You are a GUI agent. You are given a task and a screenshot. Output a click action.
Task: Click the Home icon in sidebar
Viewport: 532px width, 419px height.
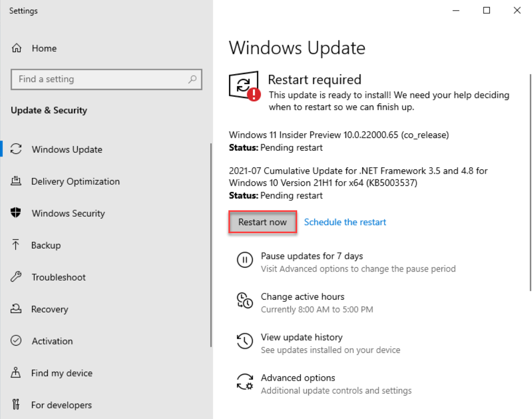click(x=17, y=48)
